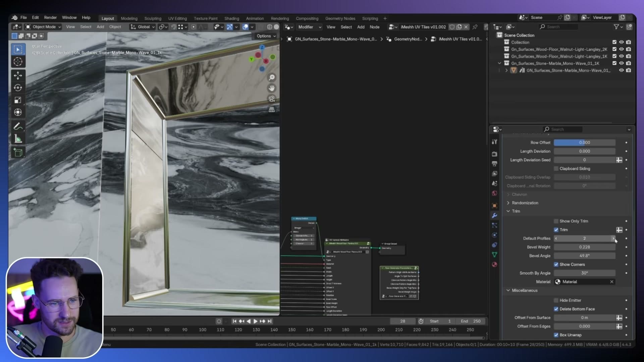Switch to the UV Editing workspace tab

(x=177, y=18)
